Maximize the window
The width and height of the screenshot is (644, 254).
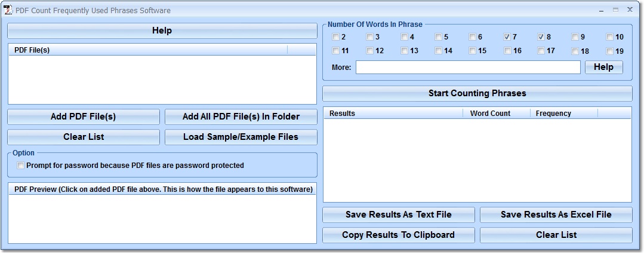point(616,10)
